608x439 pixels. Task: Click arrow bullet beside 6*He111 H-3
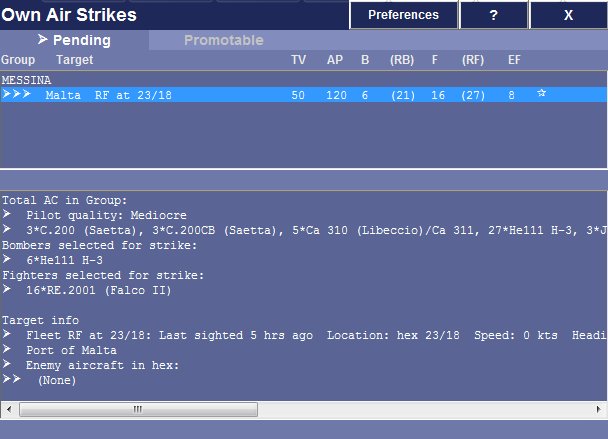click(x=7, y=260)
